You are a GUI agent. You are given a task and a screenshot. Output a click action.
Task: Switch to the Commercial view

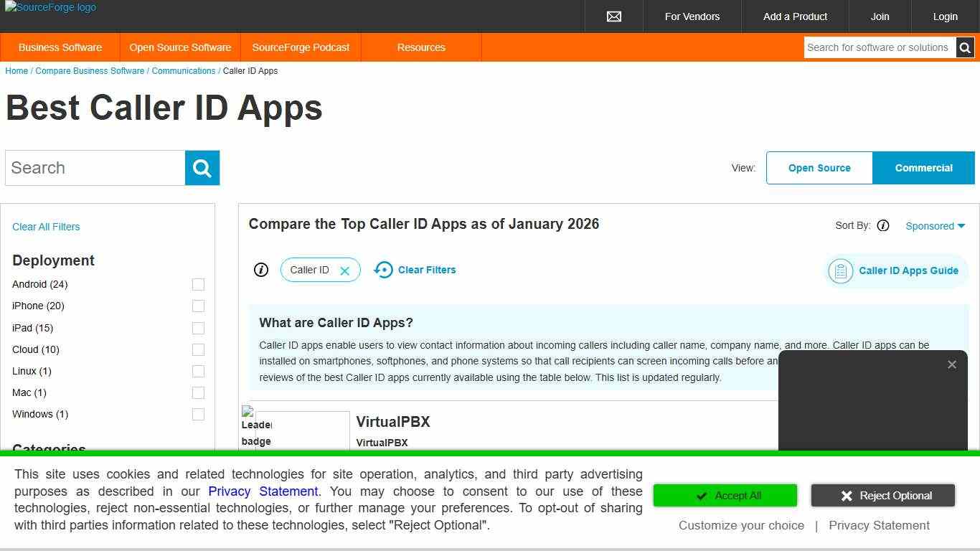pyautogui.click(x=923, y=167)
